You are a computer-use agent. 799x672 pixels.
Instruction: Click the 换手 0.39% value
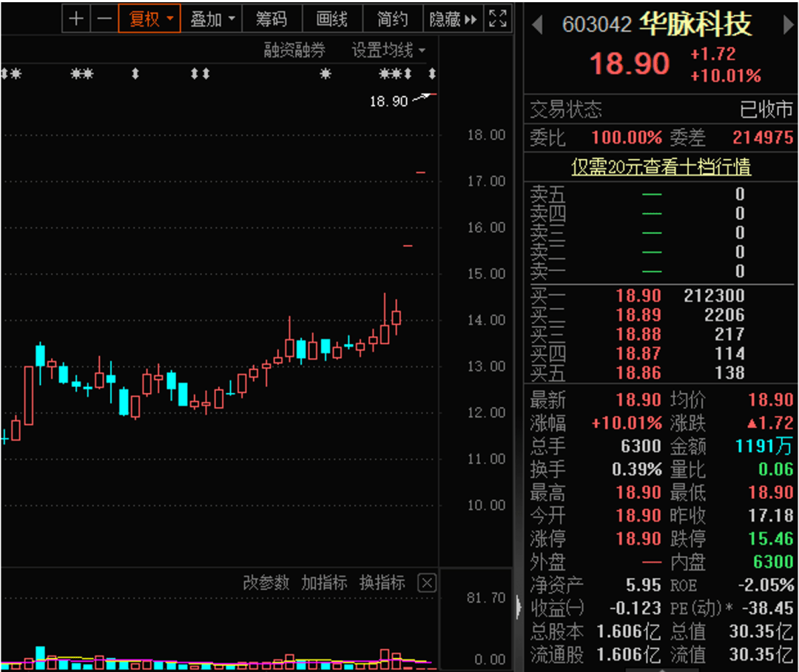[637, 469]
